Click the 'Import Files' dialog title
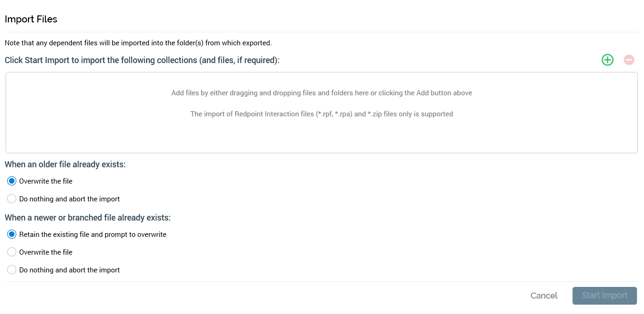Viewport: 644px width, 314px height. click(31, 19)
